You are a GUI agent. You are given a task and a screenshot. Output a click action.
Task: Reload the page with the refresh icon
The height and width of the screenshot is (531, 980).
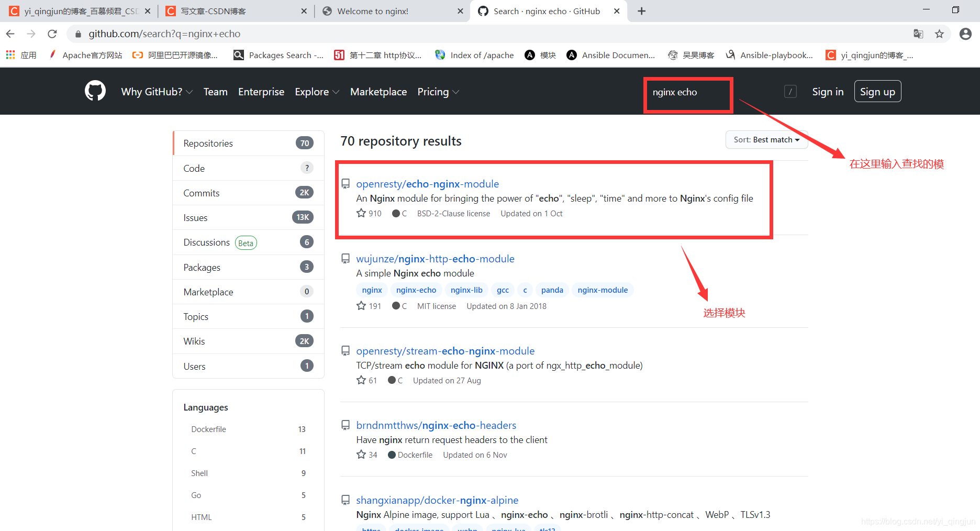(52, 34)
